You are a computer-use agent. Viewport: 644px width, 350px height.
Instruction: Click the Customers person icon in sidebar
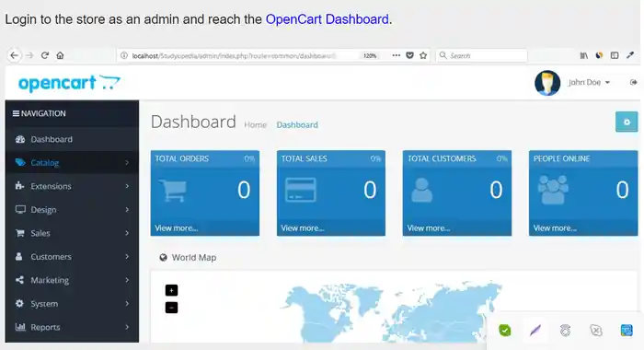[19, 257]
